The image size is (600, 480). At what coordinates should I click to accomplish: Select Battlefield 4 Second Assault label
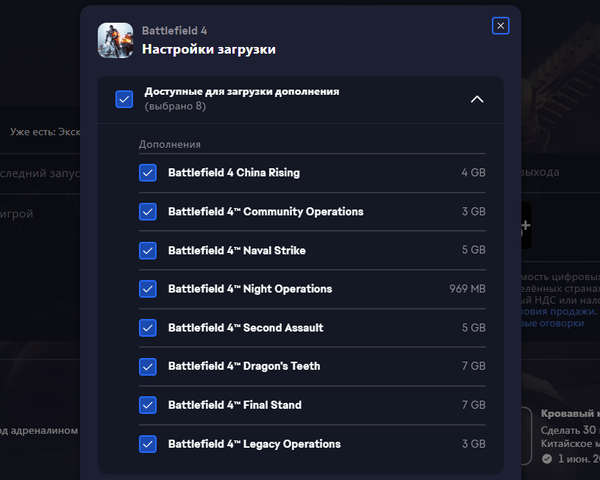246,328
